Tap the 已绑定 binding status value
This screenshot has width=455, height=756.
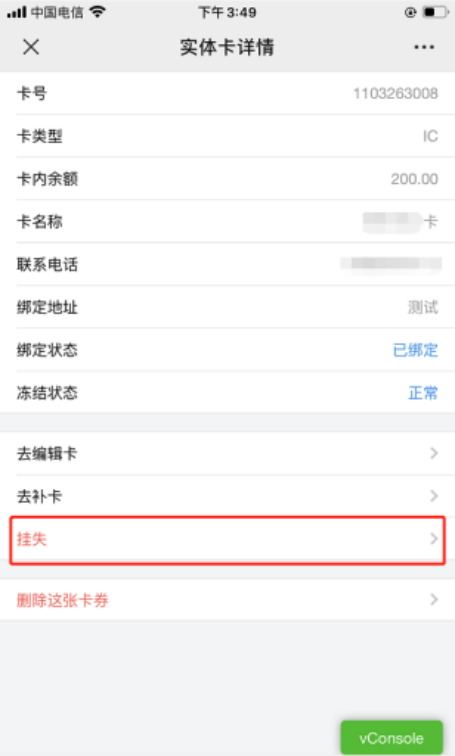[415, 350]
